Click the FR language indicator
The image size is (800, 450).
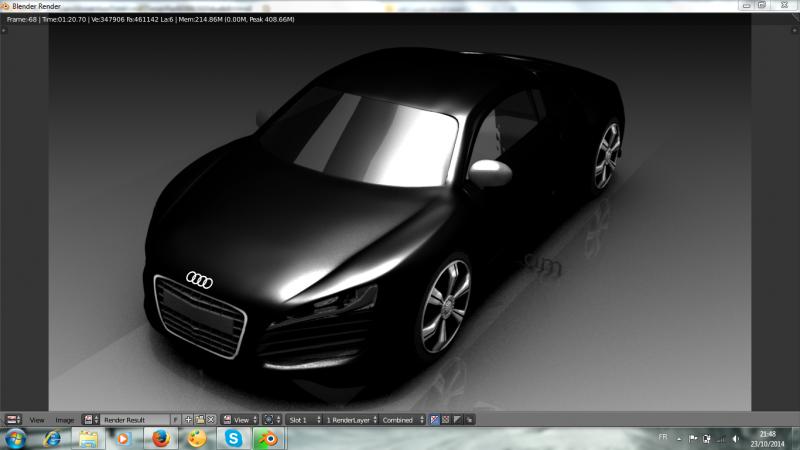(x=663, y=437)
